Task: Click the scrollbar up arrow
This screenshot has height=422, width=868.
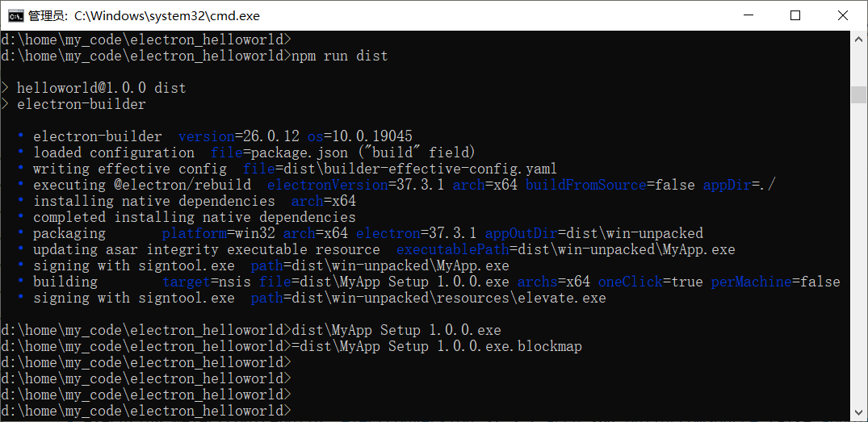Action: [859, 39]
